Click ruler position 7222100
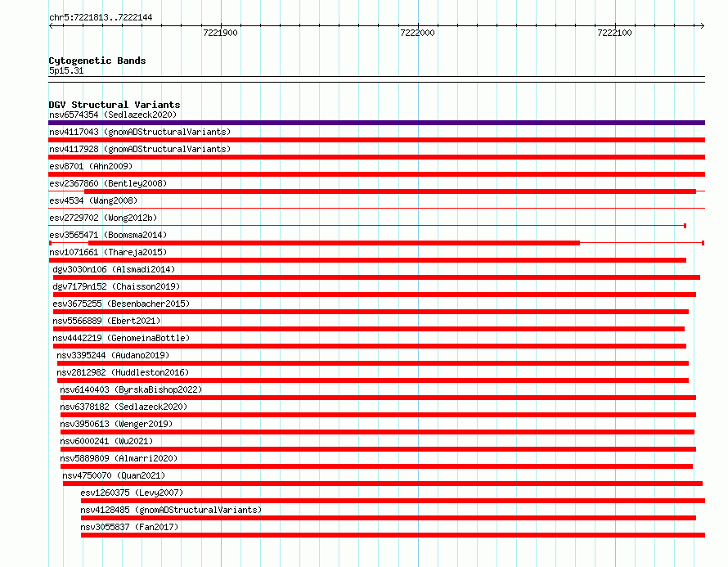The height and width of the screenshot is (567, 728). [615, 33]
